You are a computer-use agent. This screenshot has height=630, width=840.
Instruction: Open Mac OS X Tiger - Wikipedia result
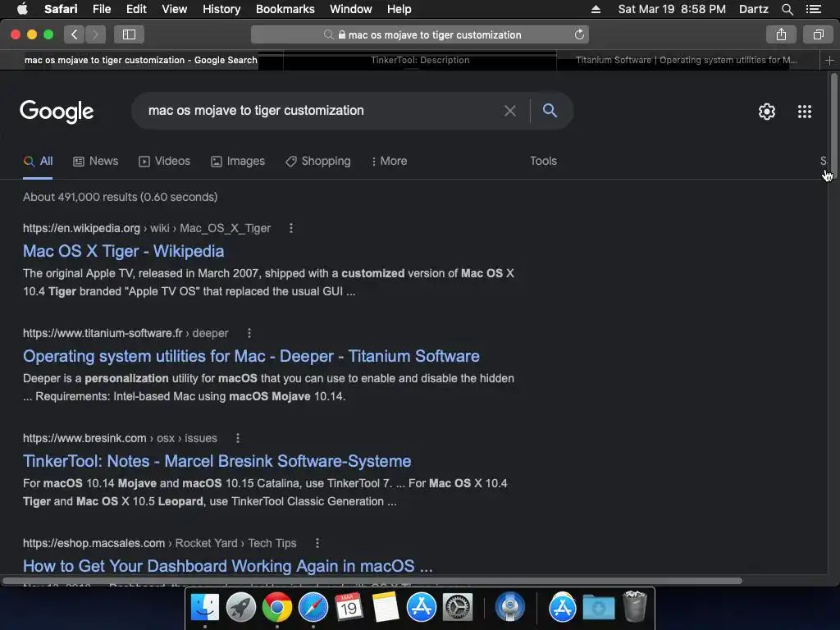click(123, 251)
